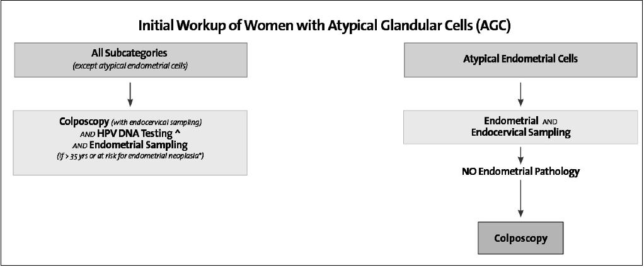Screen dimensions: 644x267
Task: Click the NO Endometrial Pathology label
Action: click(520, 172)
